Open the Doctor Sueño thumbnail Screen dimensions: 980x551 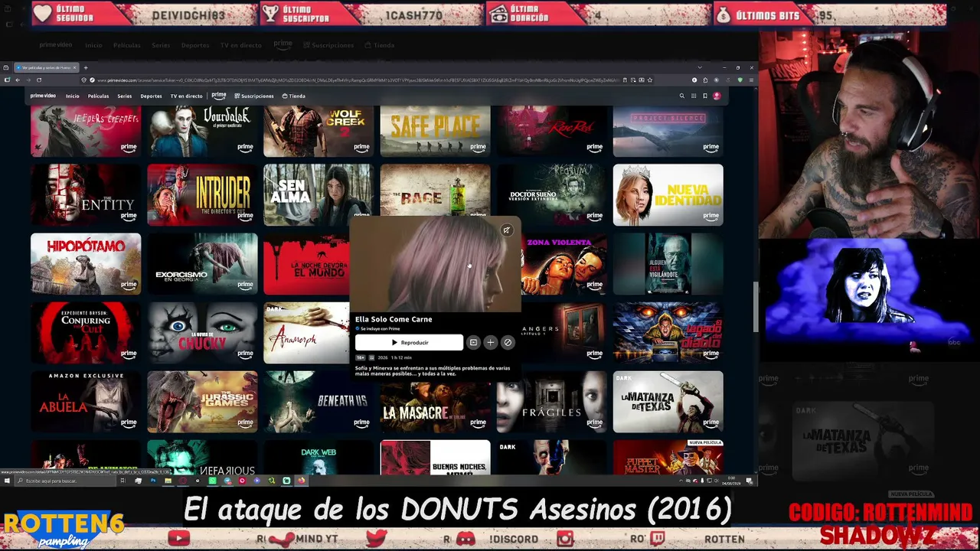pyautogui.click(x=551, y=195)
